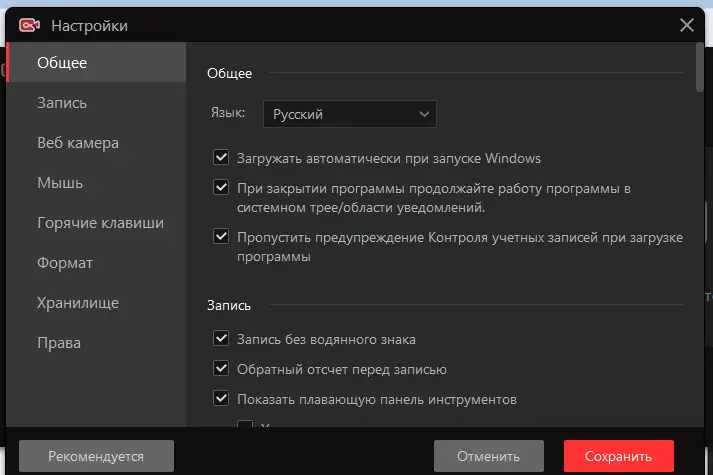The height and width of the screenshot is (475, 713).
Task: Show the Хранилище settings section
Action: (x=78, y=303)
